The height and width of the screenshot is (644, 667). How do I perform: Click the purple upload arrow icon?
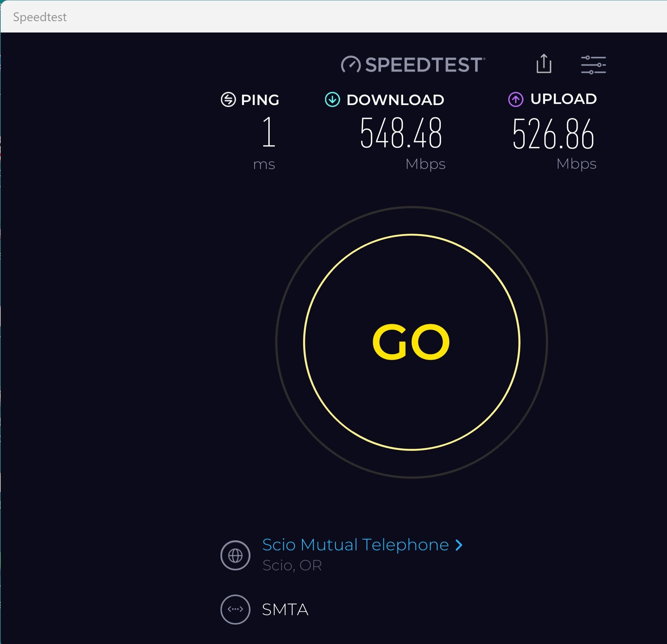pyautogui.click(x=516, y=100)
